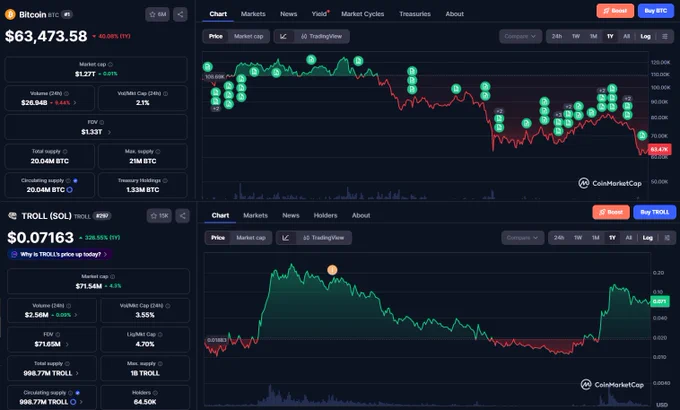This screenshot has height=410, width=680.
Task: Click the Boost button for TROLL
Action: pos(611,212)
